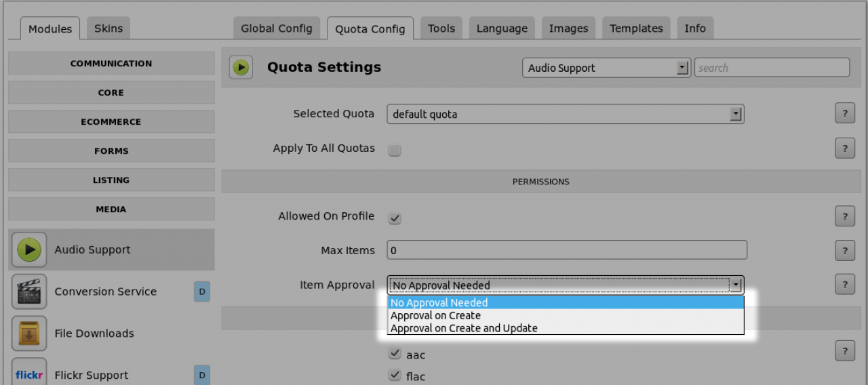The height and width of the screenshot is (385, 868).
Task: Open help for Item Approval
Action: click(845, 284)
